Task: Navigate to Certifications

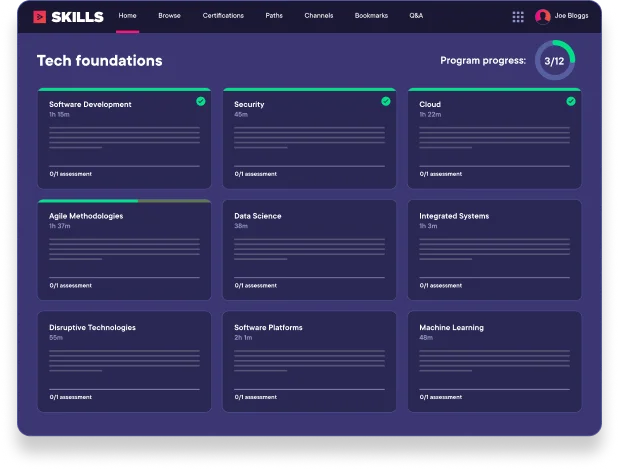Action: (x=223, y=17)
